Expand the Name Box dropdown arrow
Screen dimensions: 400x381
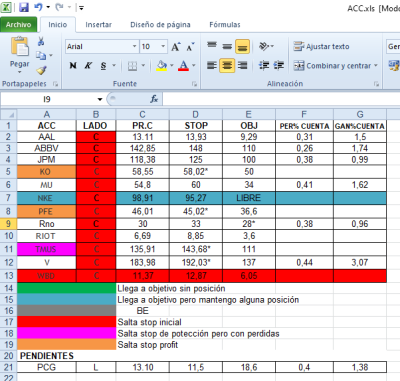click(x=100, y=99)
